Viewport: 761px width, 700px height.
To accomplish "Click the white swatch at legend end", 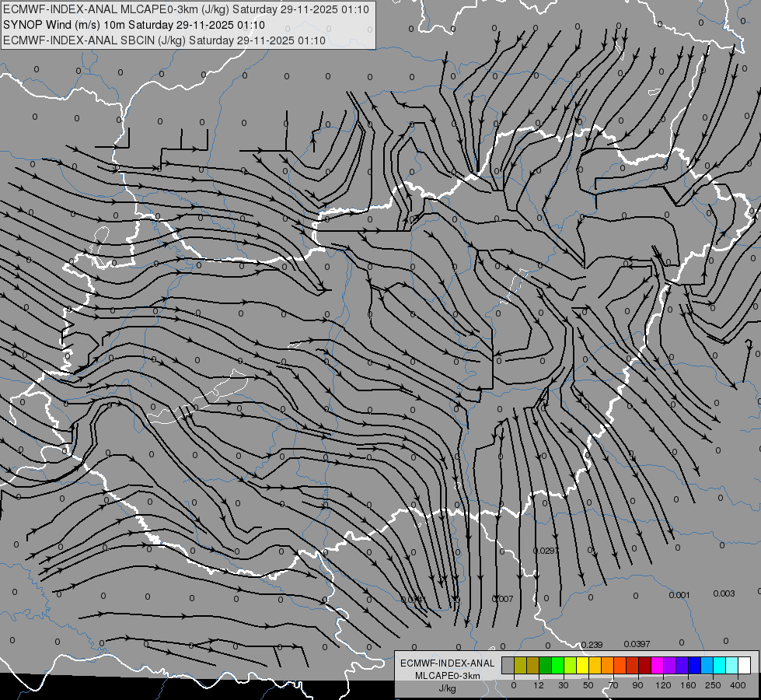I will pyautogui.click(x=745, y=665).
